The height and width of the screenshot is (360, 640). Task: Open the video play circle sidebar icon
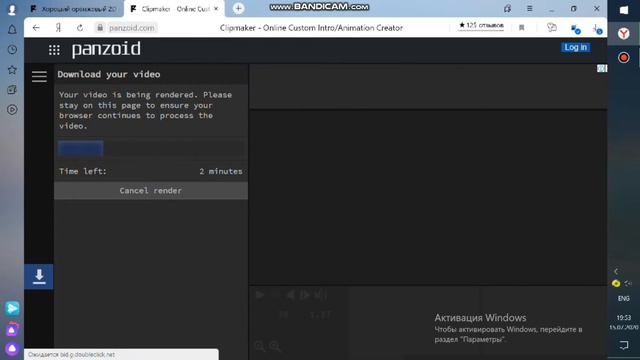tap(12, 109)
